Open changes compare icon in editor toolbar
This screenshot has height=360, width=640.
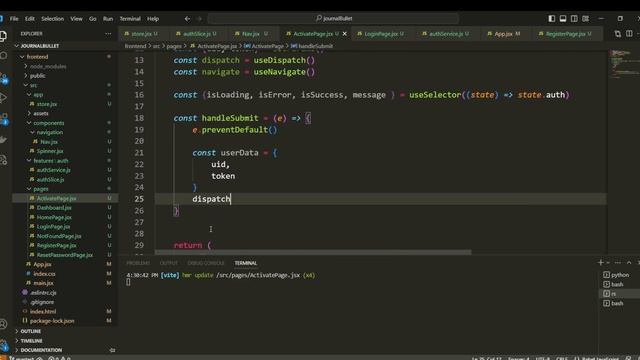pyautogui.click(x=618, y=34)
